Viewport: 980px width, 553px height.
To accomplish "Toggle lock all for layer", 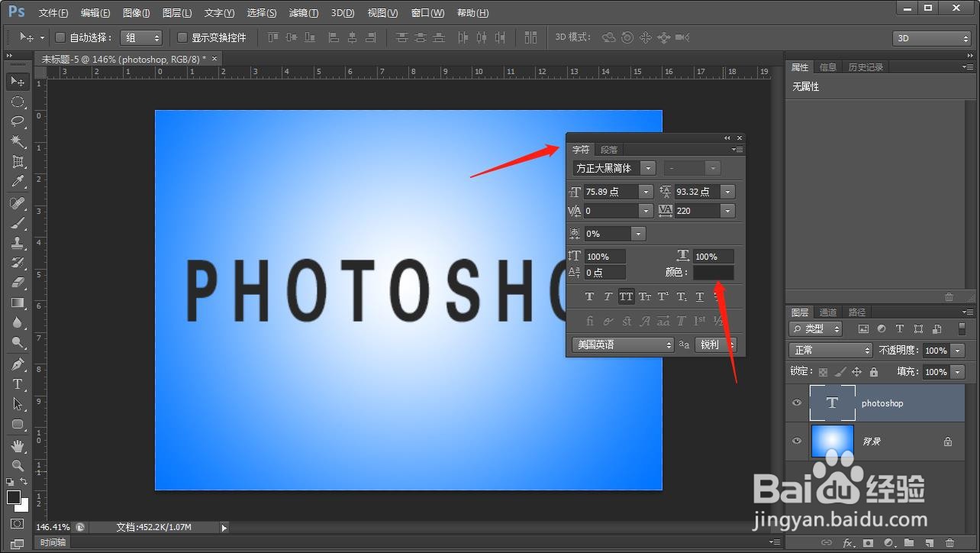I will pos(873,372).
